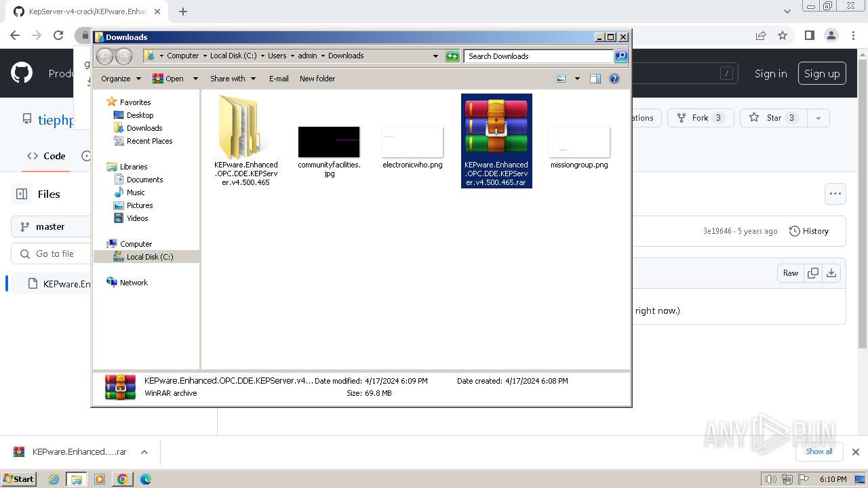Click Sign in on GitHub
The image size is (868, 488).
tap(771, 74)
